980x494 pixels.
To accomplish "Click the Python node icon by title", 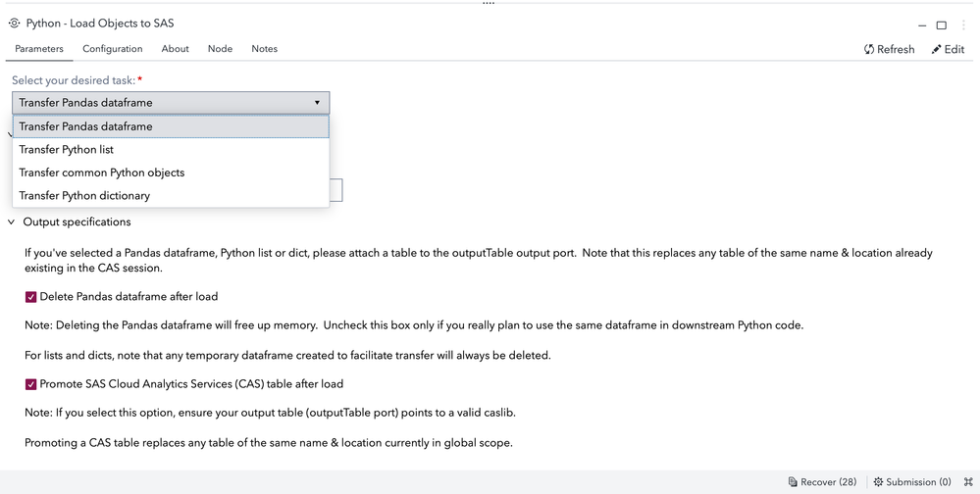I will click(x=15, y=24).
